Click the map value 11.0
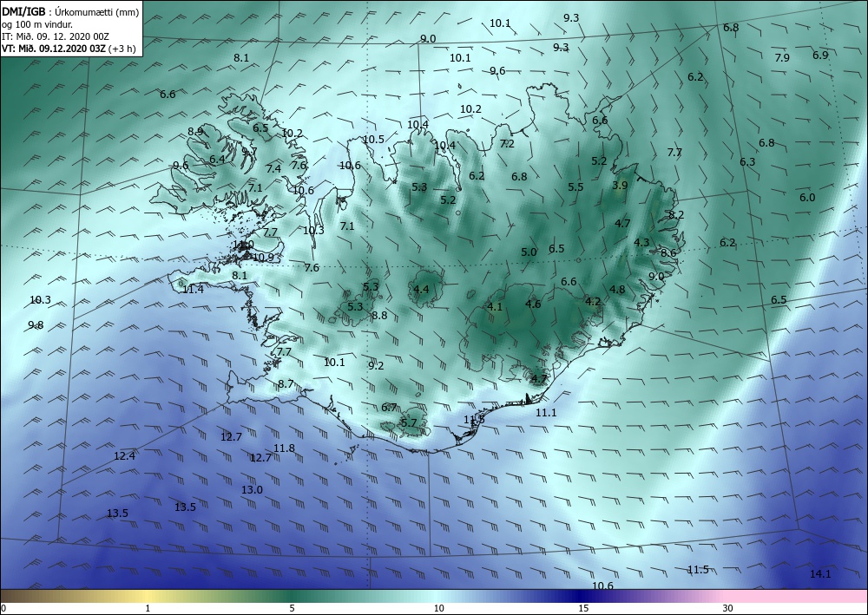This screenshot has height=615, width=868. coord(243,245)
